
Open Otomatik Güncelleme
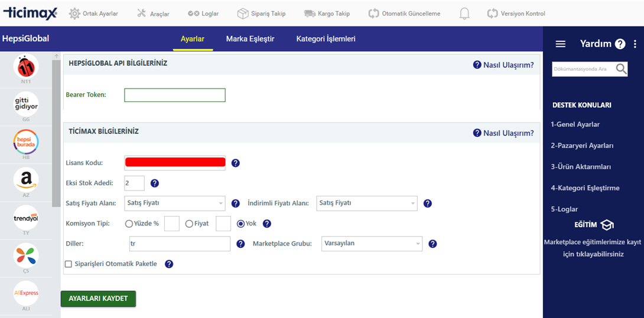404,14
